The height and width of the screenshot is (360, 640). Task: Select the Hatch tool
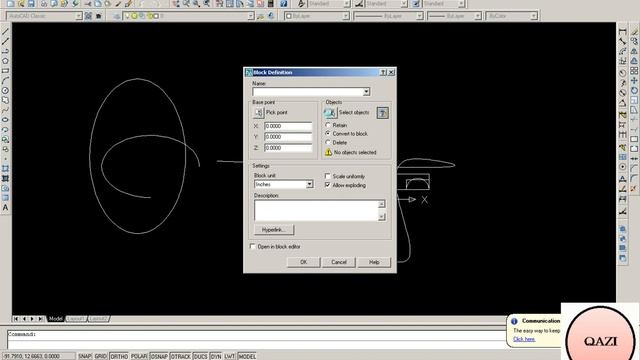5,169
